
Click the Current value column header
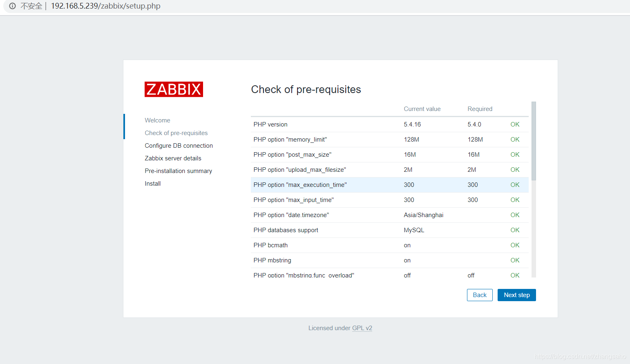422,109
